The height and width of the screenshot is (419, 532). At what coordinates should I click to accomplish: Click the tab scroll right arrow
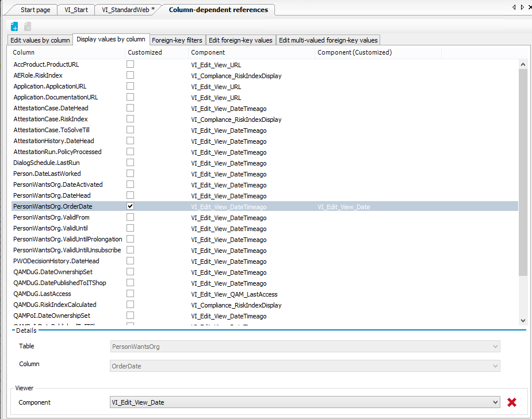click(x=522, y=7)
